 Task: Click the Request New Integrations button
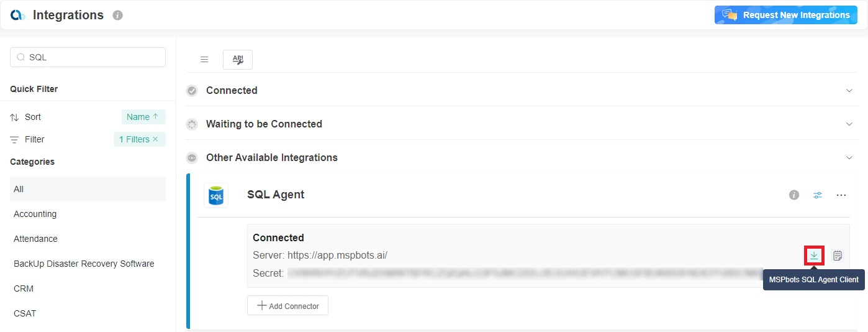(x=785, y=16)
